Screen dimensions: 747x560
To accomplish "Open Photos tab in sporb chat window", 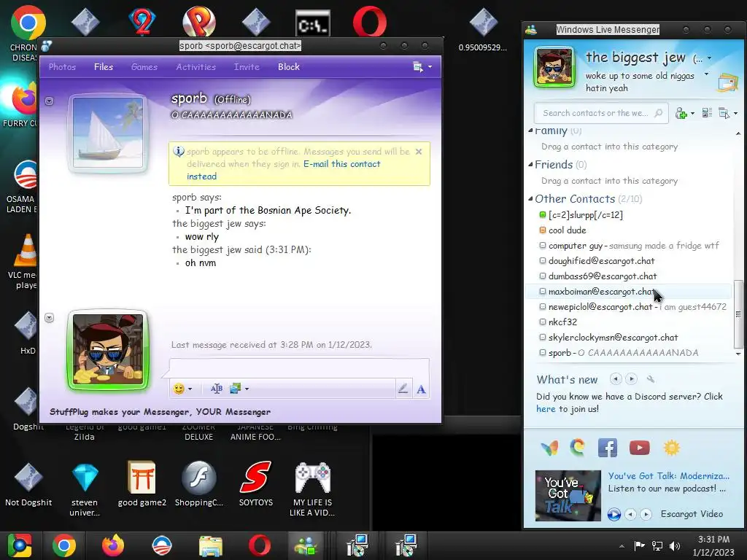I will 62,67.
